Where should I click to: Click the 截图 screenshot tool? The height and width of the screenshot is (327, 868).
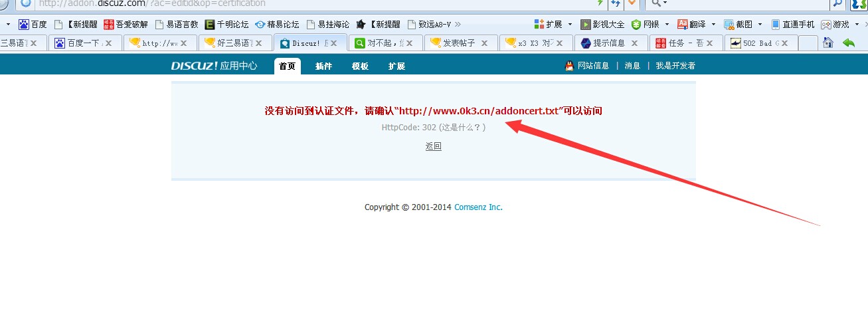pyautogui.click(x=738, y=25)
